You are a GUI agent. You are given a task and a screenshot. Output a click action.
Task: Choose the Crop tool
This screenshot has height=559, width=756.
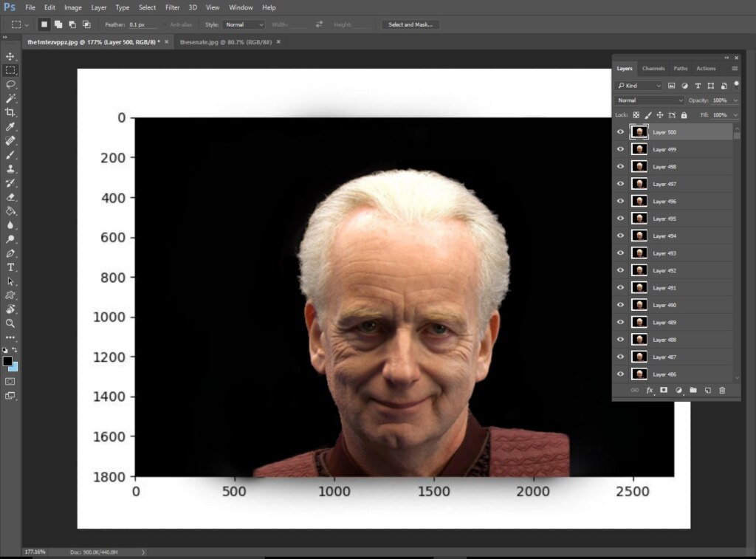tap(10, 112)
